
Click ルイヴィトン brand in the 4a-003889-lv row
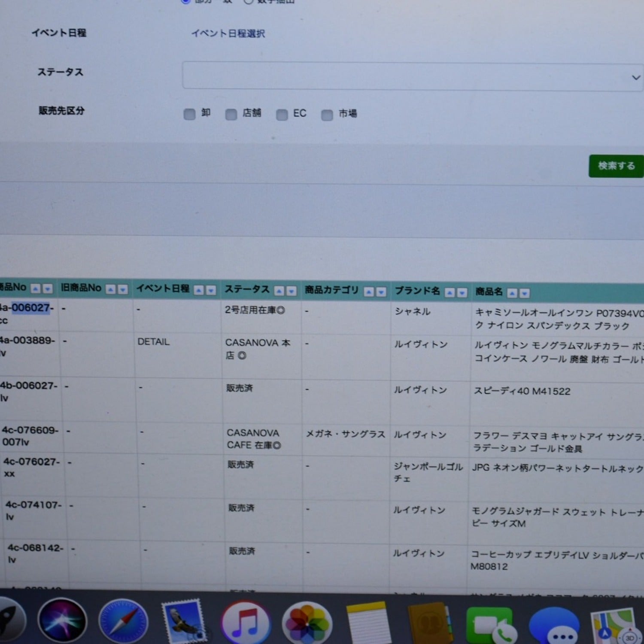[x=421, y=344]
